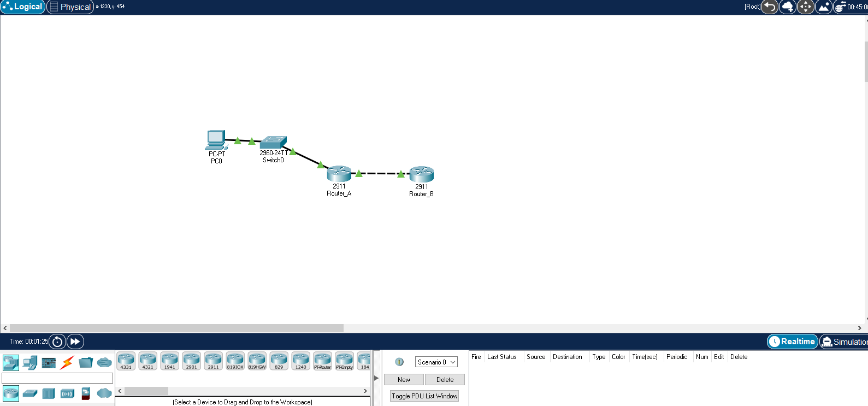Click workspace scroll right arrow
This screenshot has width=868, height=406.
click(x=859, y=328)
